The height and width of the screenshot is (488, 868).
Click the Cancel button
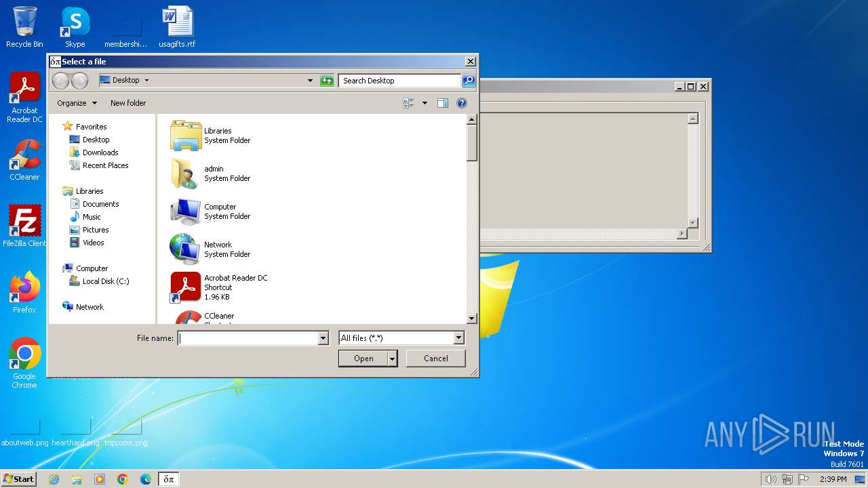point(436,359)
